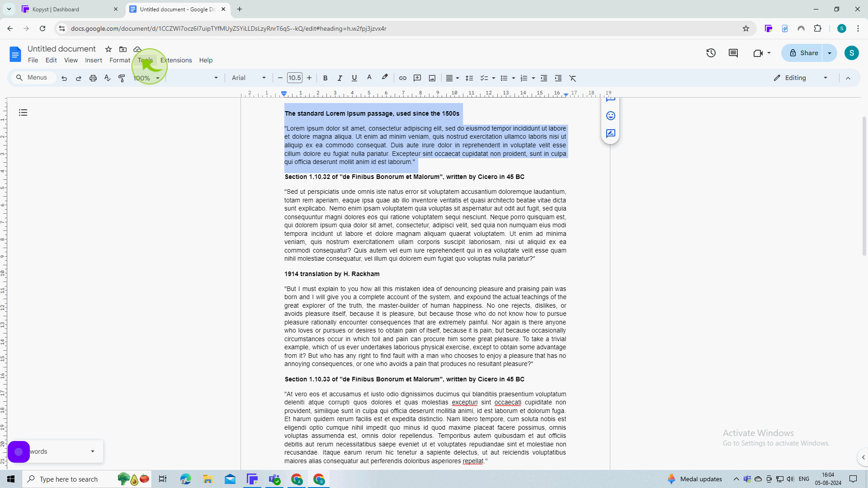Viewport: 868px width, 488px height.
Task: Click the Share button
Action: coord(802,53)
